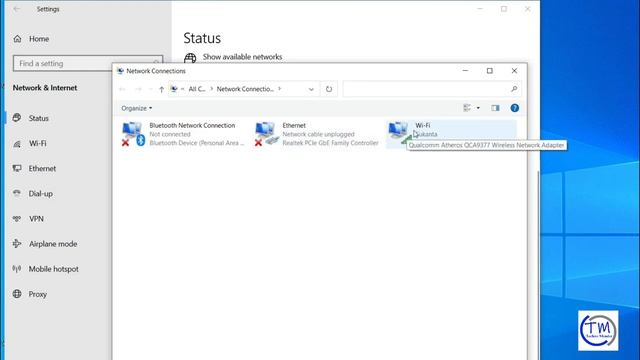Refresh the Network Connections list
This screenshot has height=360, width=640.
329,89
